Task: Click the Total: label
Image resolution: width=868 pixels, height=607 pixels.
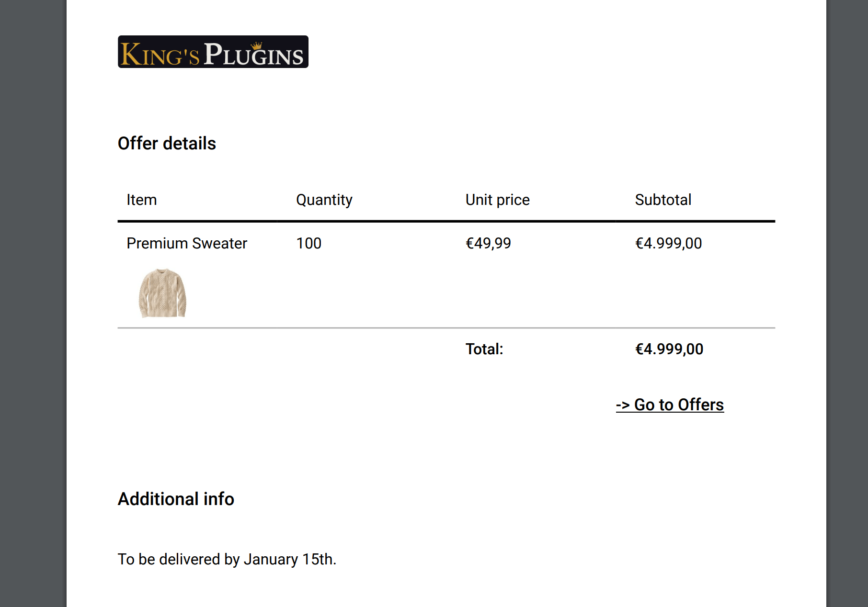Action: click(x=484, y=349)
